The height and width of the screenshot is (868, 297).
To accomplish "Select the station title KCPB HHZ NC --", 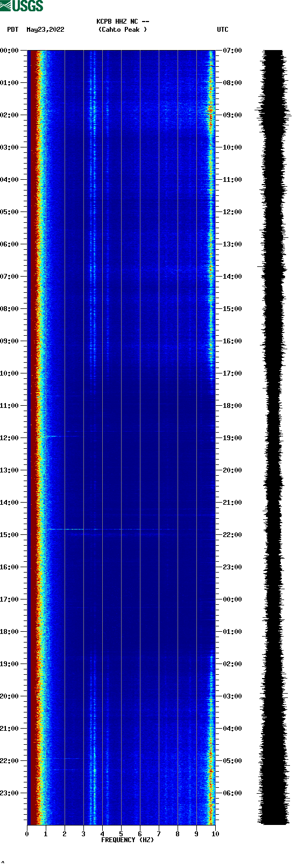I will 123,22.
